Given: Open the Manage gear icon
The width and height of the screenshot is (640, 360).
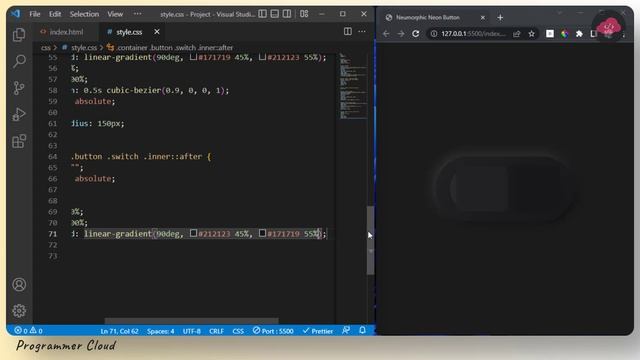Looking at the screenshot, I should [19, 311].
